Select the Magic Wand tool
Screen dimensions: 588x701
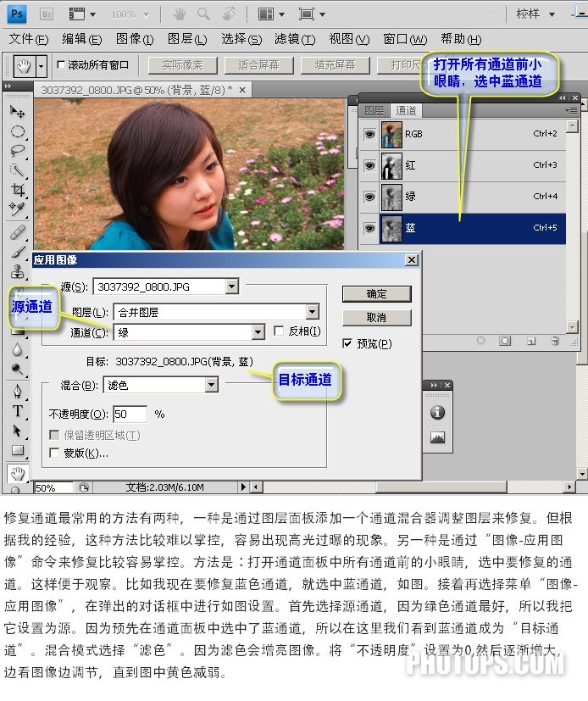click(17, 170)
